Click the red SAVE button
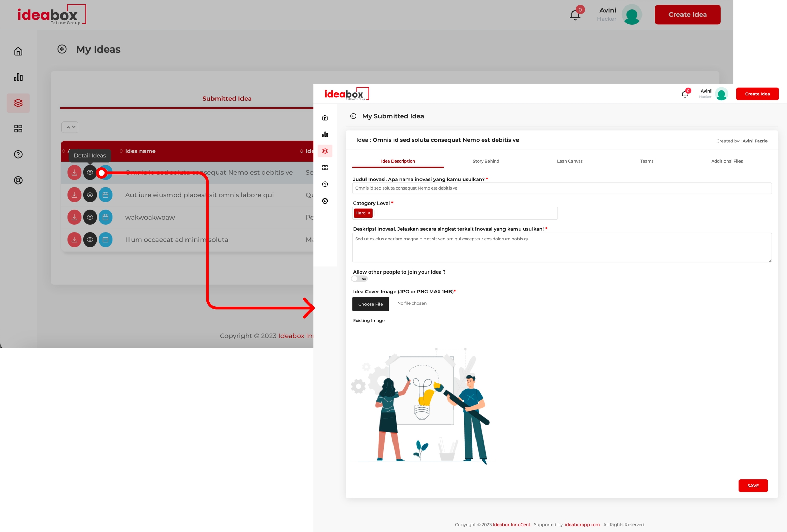 (753, 486)
